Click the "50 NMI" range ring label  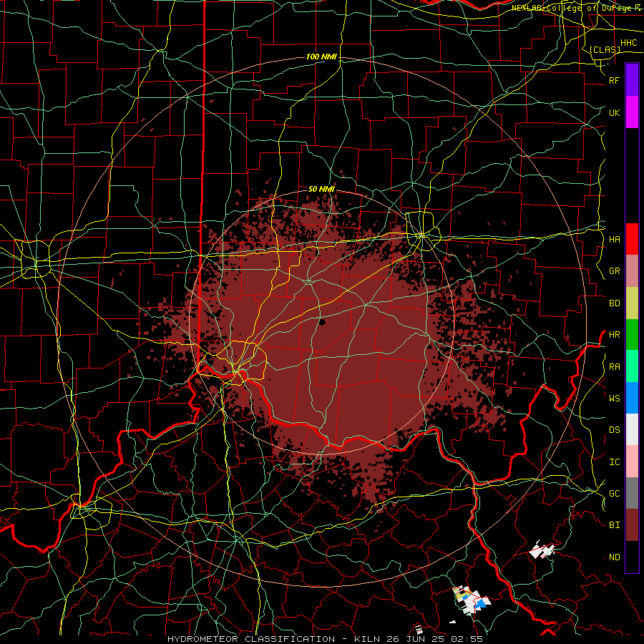tap(321, 189)
